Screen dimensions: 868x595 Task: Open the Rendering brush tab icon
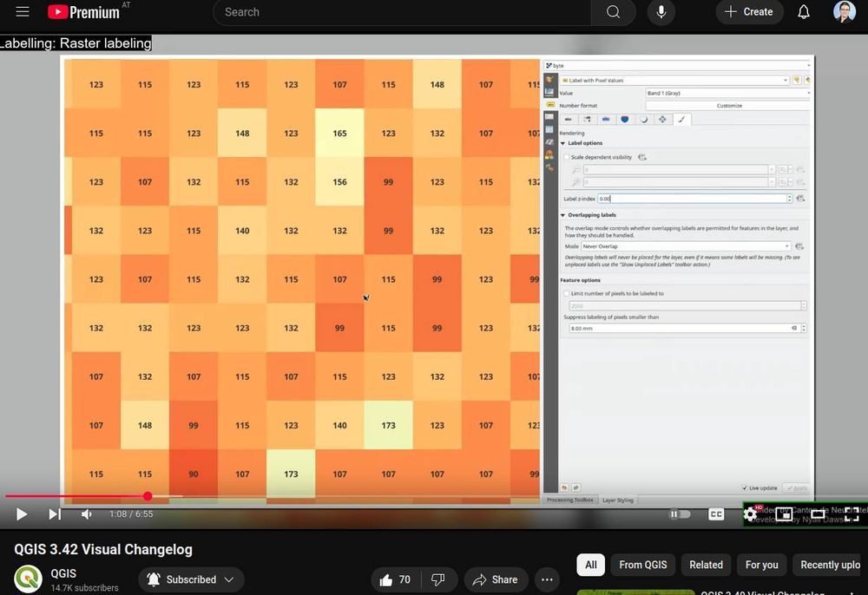[681, 120]
